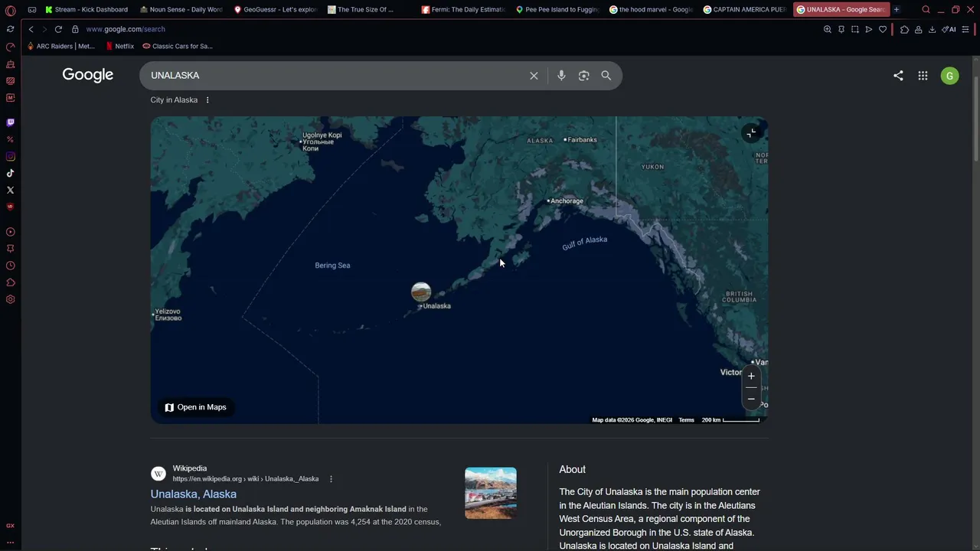Image resolution: width=980 pixels, height=551 pixels.
Task: Open Instagram in the sidebar
Action: pyautogui.click(x=10, y=156)
